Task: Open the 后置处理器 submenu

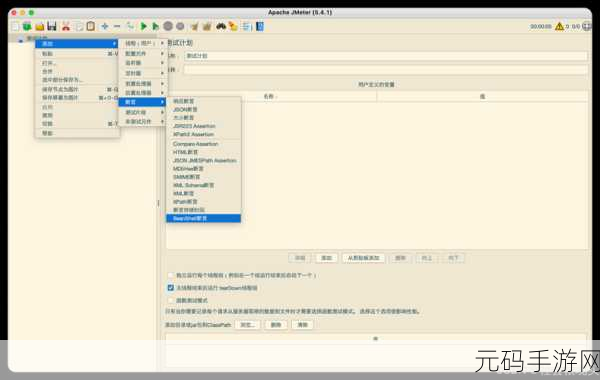Action: pos(142,93)
